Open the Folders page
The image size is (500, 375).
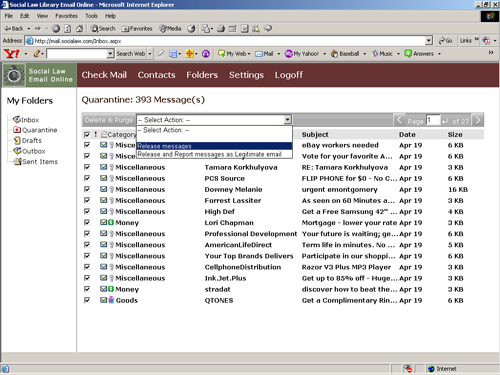[x=202, y=75]
